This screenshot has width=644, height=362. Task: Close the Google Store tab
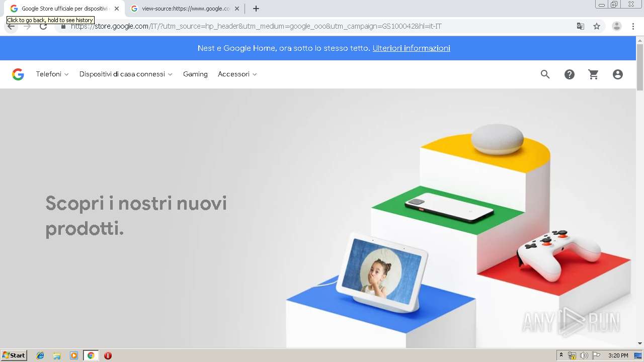[x=117, y=9]
